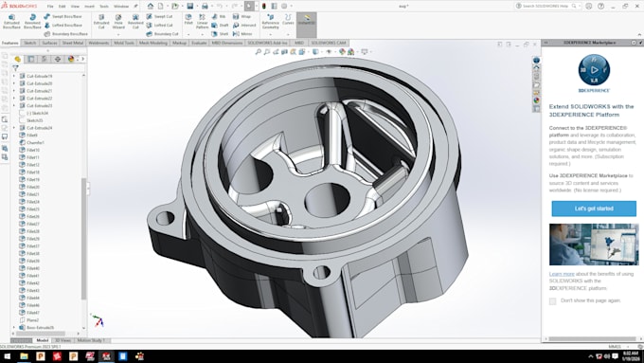Open Display Style cube dropdown

[x=315, y=52]
